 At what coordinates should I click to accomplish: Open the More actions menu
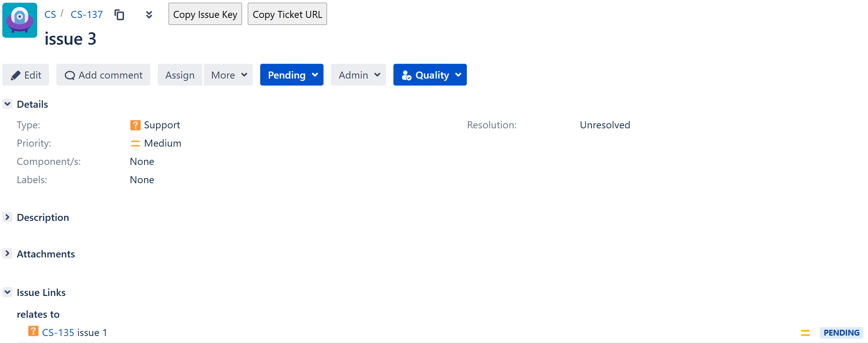pos(228,75)
